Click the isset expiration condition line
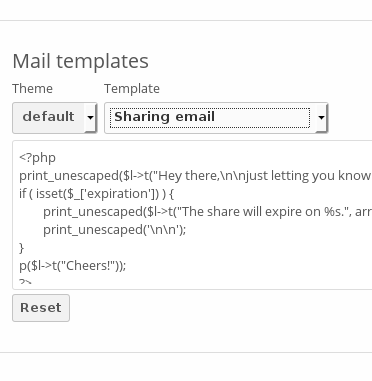The image size is (372, 381). 96,194
